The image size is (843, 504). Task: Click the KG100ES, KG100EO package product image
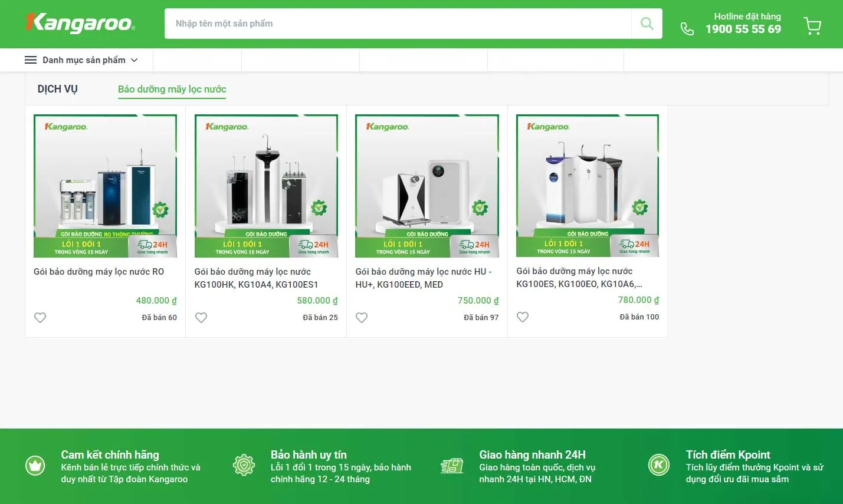coord(588,186)
